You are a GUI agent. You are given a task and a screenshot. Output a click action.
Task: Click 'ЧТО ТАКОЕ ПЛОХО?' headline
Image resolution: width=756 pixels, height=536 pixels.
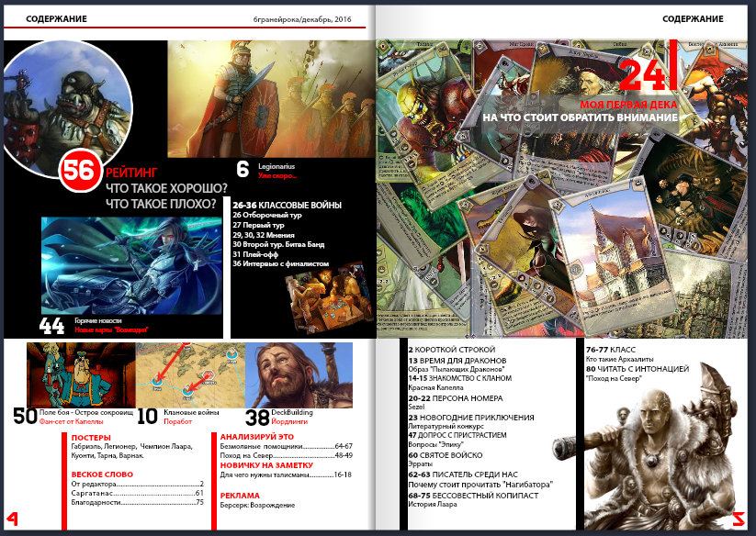161,204
